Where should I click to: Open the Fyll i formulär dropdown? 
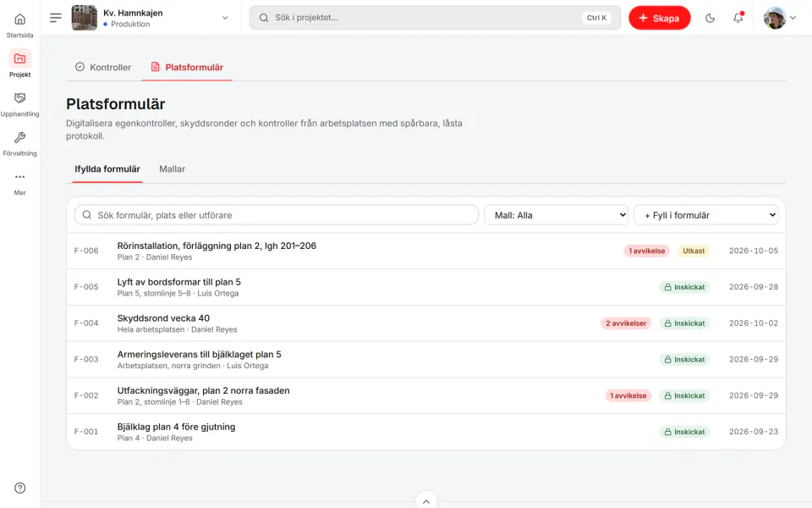point(705,215)
